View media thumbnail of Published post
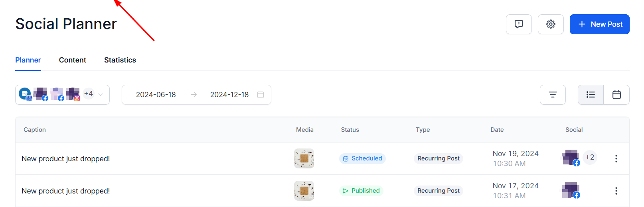The height and width of the screenshot is (207, 644). pos(304,191)
